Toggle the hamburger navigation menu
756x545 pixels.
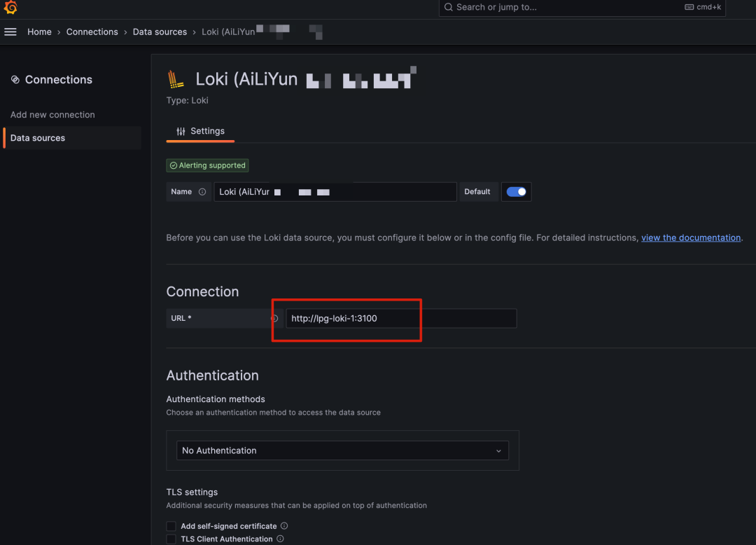tap(10, 32)
